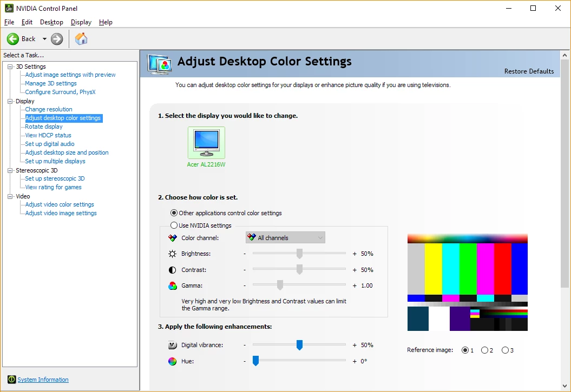Select Adjust desktop color settings tree item
The image size is (571, 392).
click(x=63, y=118)
